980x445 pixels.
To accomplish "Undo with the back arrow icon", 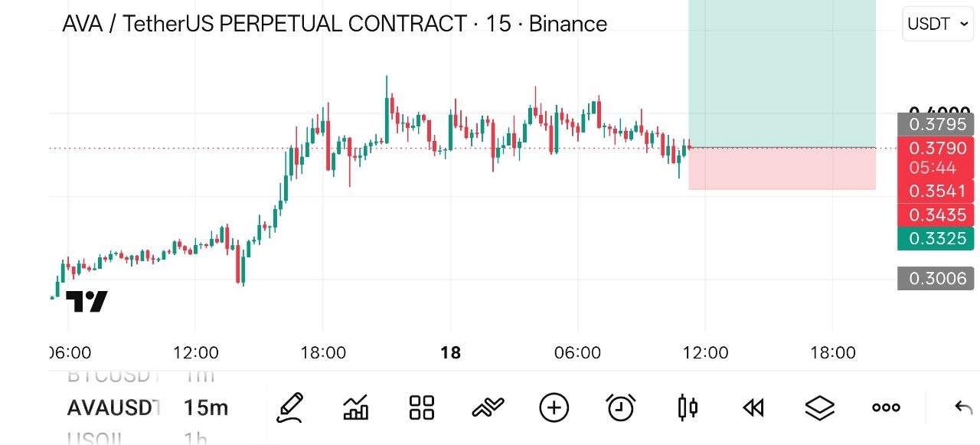I will [963, 407].
